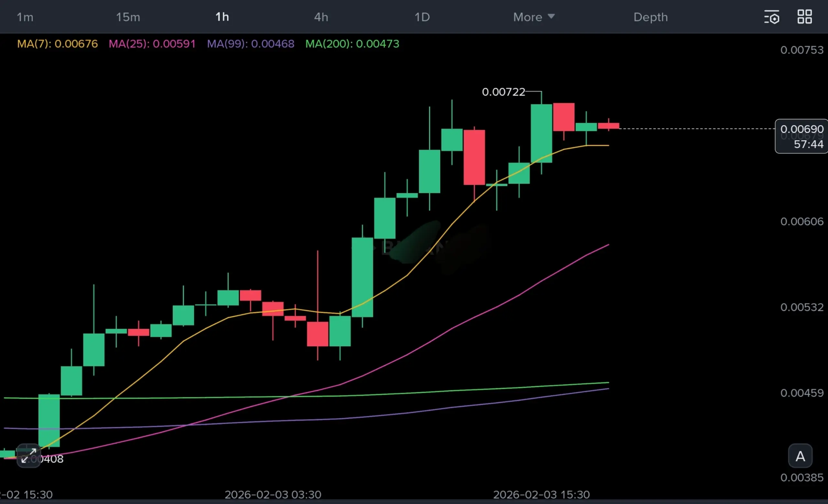The width and height of the screenshot is (828, 504).
Task: Open the grid layout icon
Action: click(x=804, y=17)
